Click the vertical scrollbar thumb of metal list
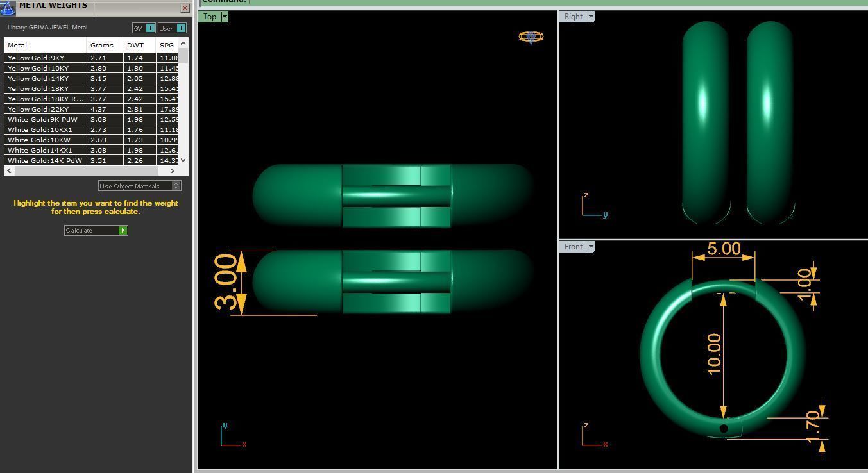 click(183, 56)
